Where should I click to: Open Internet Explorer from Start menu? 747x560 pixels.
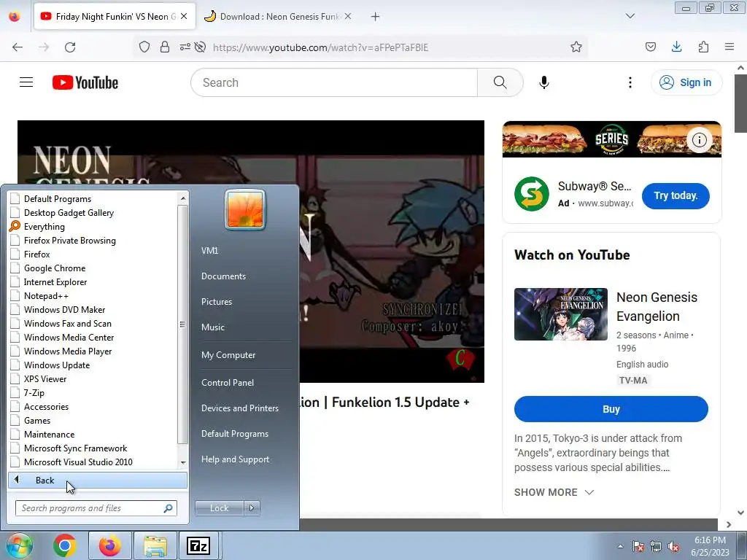pos(55,282)
